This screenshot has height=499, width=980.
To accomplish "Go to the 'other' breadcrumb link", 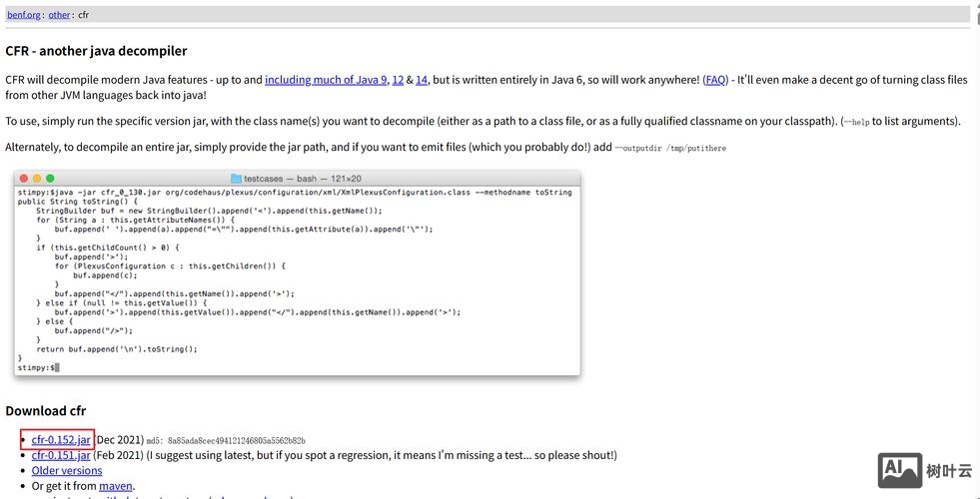I will 59,15.
